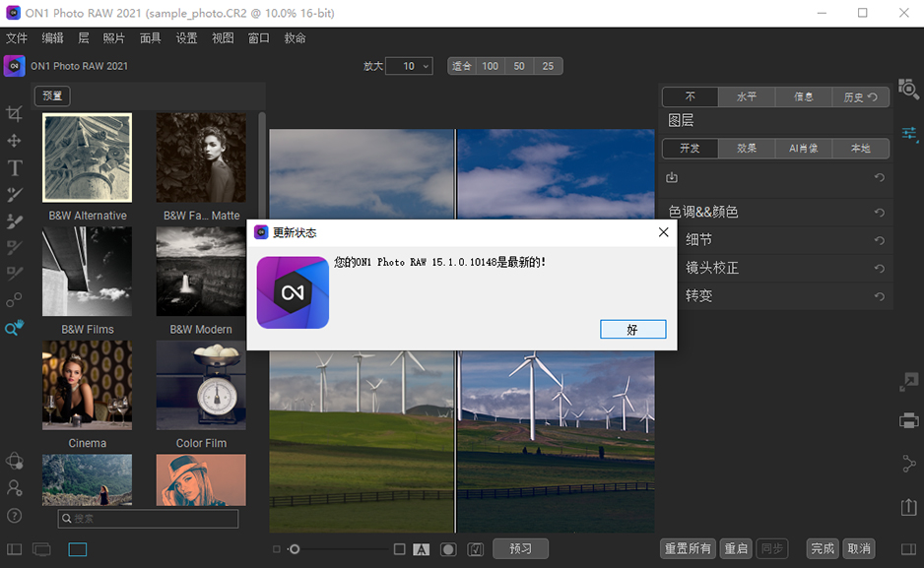
Task: Click the ON1 Photo RAW logo icon
Action: tap(14, 66)
